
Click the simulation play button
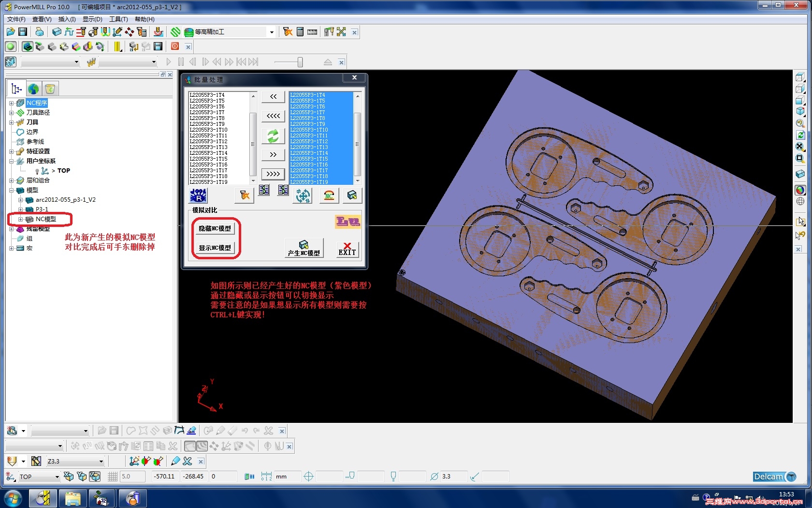click(168, 62)
